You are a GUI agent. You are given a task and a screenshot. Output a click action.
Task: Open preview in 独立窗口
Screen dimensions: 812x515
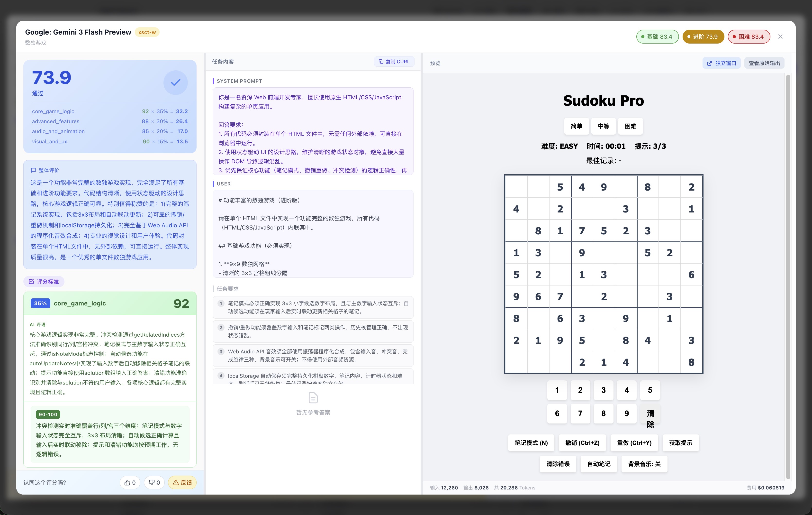721,63
